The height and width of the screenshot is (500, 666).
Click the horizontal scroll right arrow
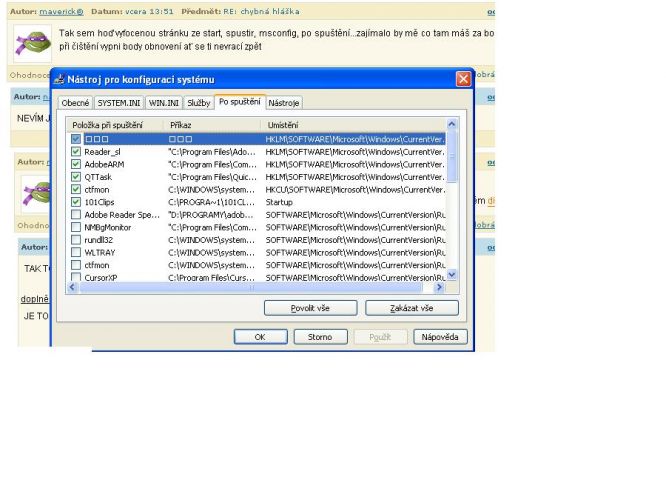click(439, 287)
